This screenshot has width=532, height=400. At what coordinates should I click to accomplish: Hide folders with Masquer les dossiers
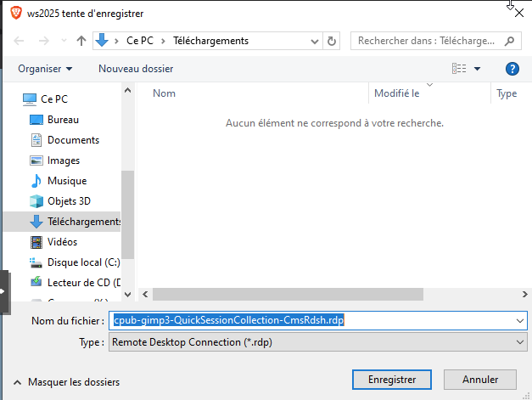pos(66,382)
